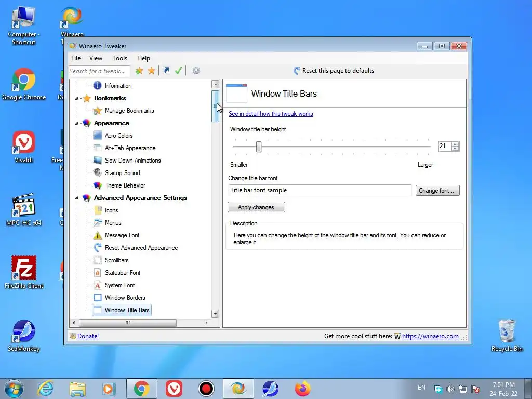Click the Title bar font sample field
This screenshot has height=399, width=532.
point(320,190)
